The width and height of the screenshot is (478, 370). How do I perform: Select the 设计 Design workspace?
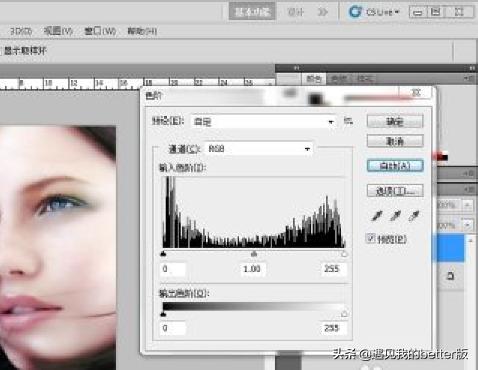pos(296,12)
